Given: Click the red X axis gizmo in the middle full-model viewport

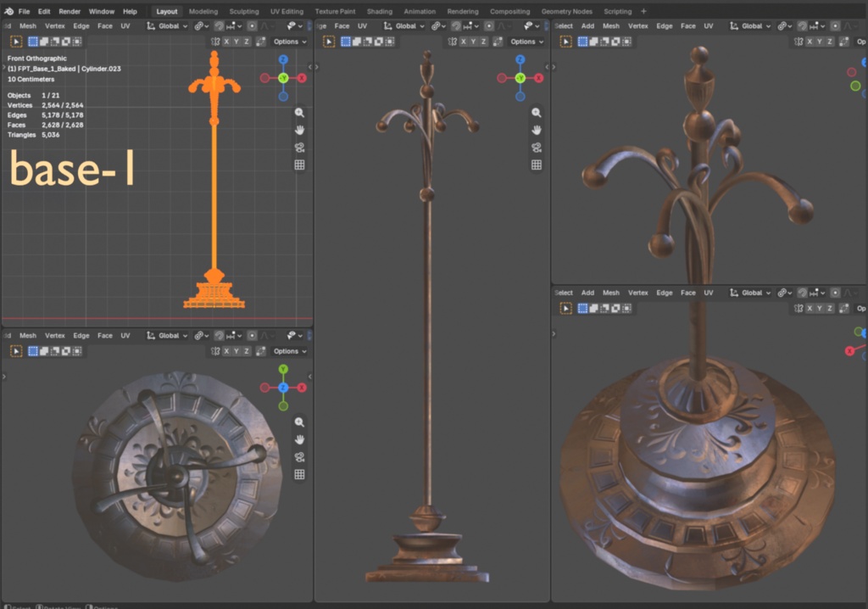Looking at the screenshot, I should [538, 78].
